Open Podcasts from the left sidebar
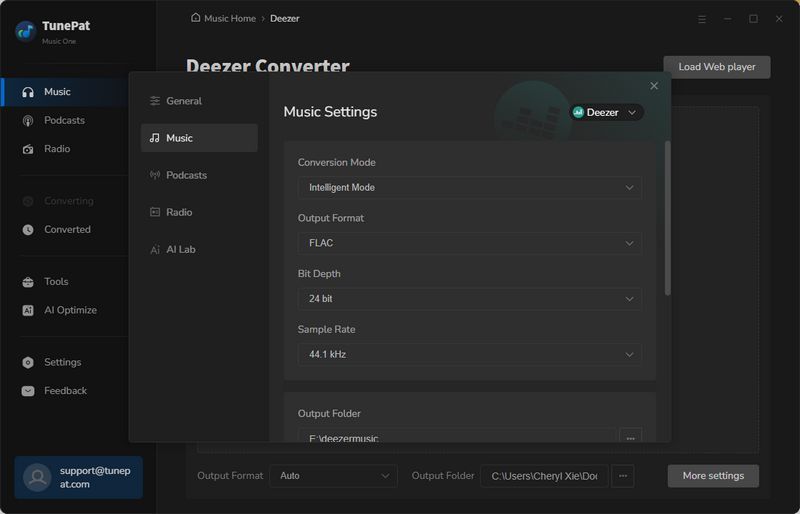Screen dimensions: 800x514 pyautogui.click(x=64, y=120)
